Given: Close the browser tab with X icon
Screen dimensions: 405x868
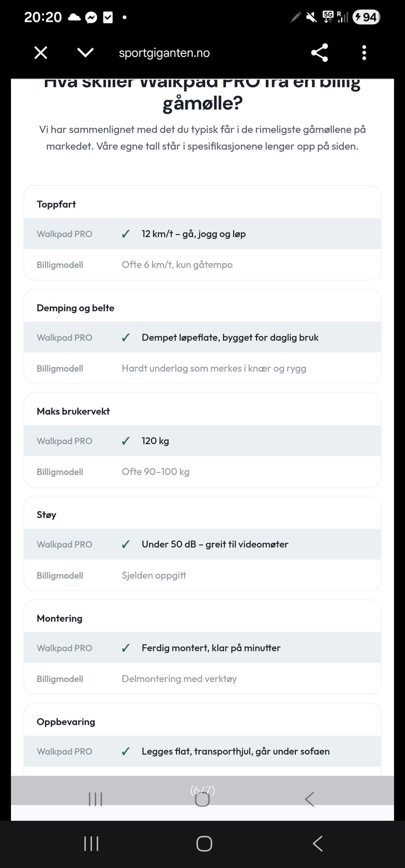Looking at the screenshot, I should pyautogui.click(x=40, y=53).
